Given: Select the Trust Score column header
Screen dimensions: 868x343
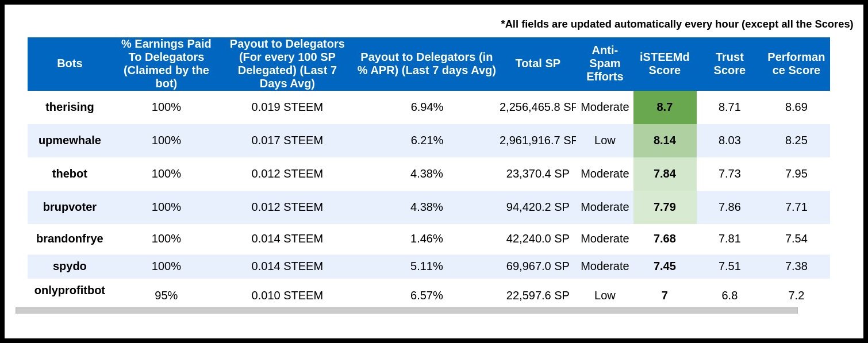Looking at the screenshot, I should point(729,63).
